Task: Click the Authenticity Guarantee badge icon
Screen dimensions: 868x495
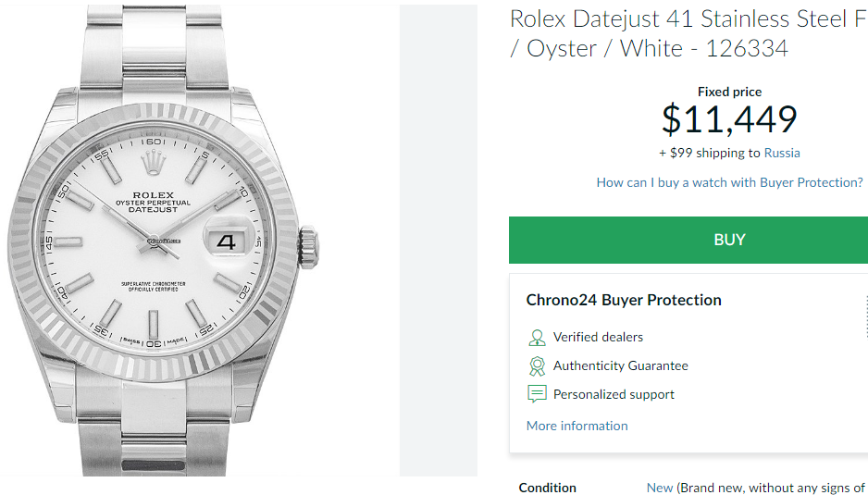Action: click(537, 365)
